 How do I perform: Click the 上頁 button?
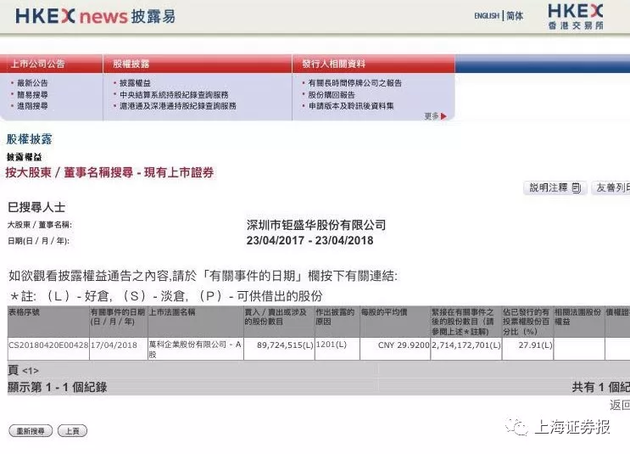tap(72, 430)
